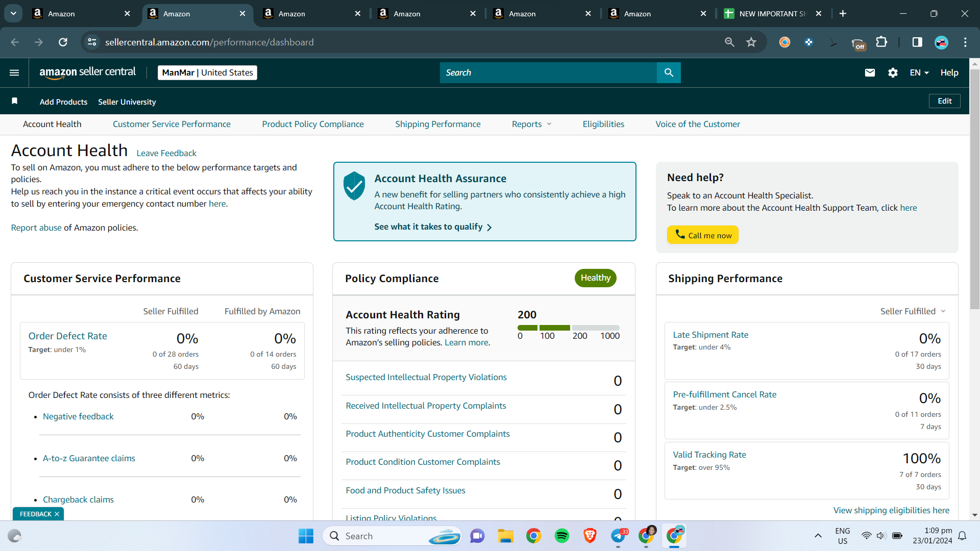This screenshot has width=980, height=551.
Task: Open the EN language dropdown
Action: 919,72
